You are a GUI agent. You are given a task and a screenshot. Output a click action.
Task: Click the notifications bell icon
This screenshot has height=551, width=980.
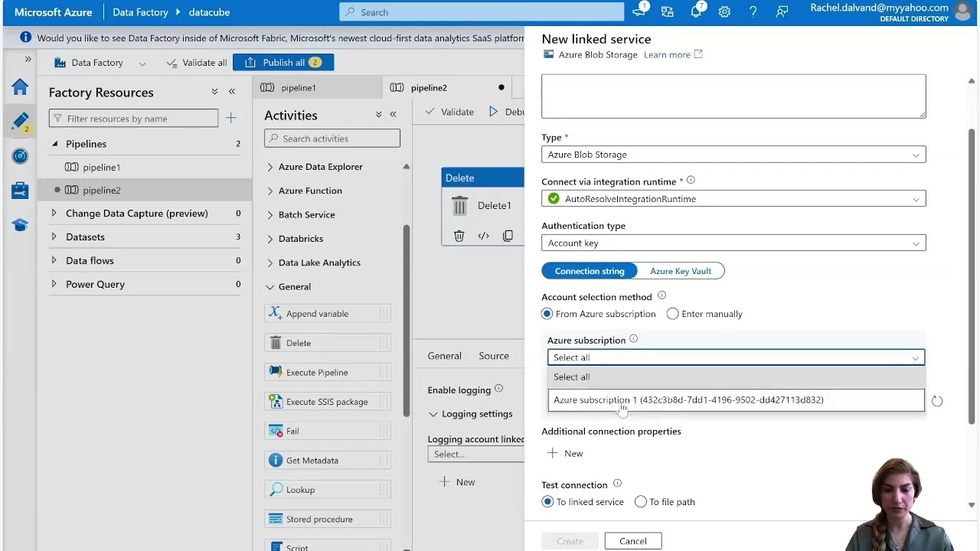(x=696, y=11)
